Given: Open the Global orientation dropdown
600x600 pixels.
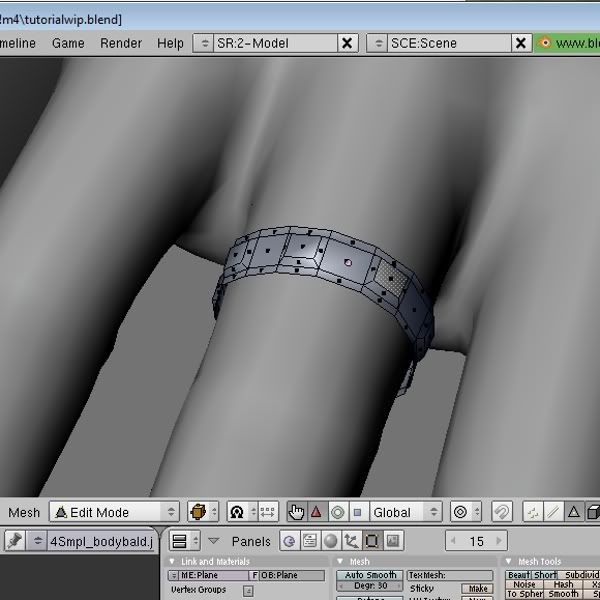Looking at the screenshot, I should coord(406,512).
